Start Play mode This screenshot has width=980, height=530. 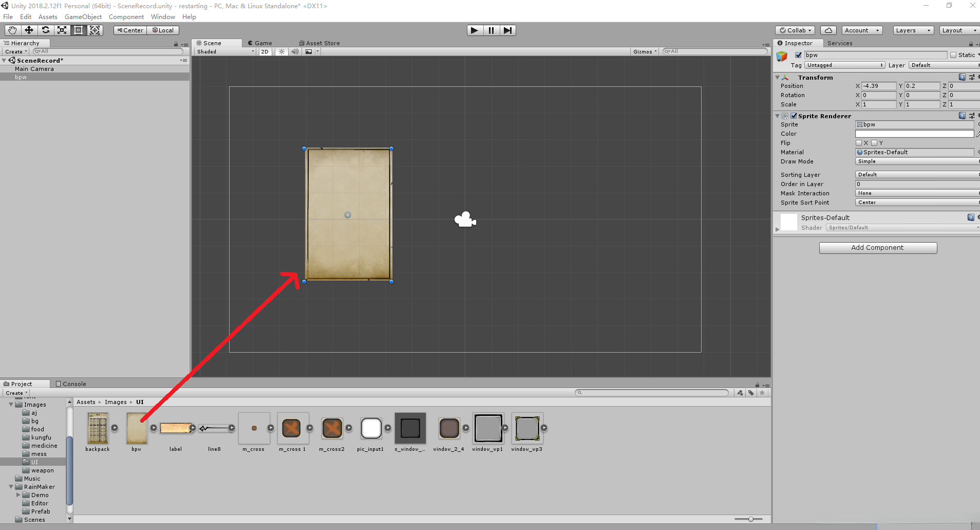[475, 30]
